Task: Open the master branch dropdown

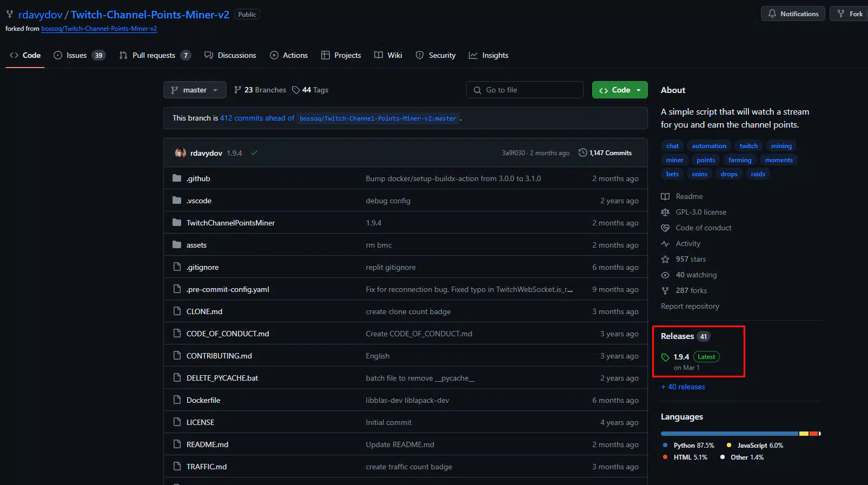Action: [194, 90]
